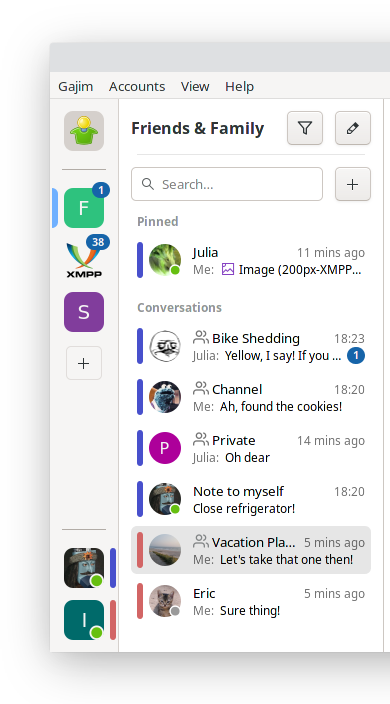Add a new workspace with sidebar plus
This screenshot has width=390, height=704.
click(84, 363)
